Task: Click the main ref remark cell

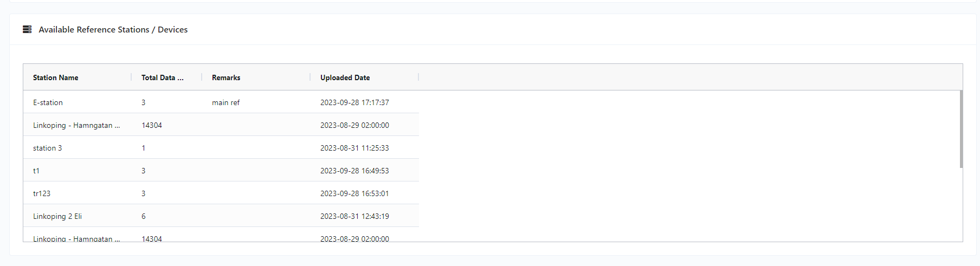Action: point(225,102)
